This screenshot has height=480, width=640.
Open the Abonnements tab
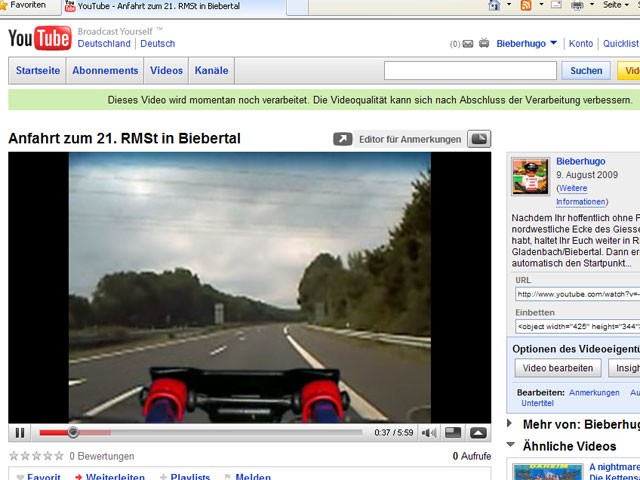pos(105,71)
